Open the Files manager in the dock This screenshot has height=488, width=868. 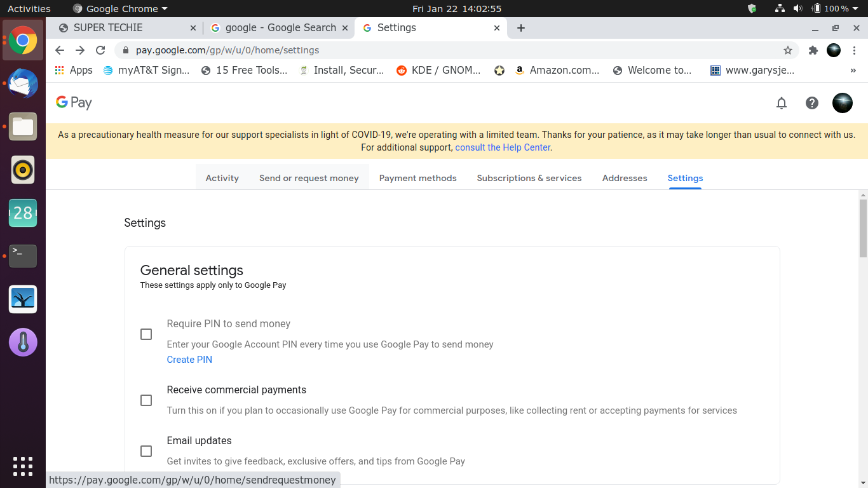23,126
